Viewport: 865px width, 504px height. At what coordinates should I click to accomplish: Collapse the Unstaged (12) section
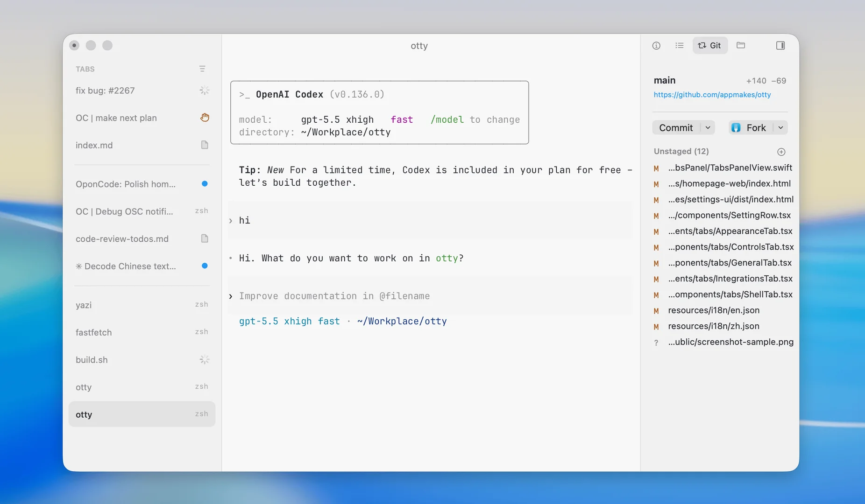coord(681,151)
